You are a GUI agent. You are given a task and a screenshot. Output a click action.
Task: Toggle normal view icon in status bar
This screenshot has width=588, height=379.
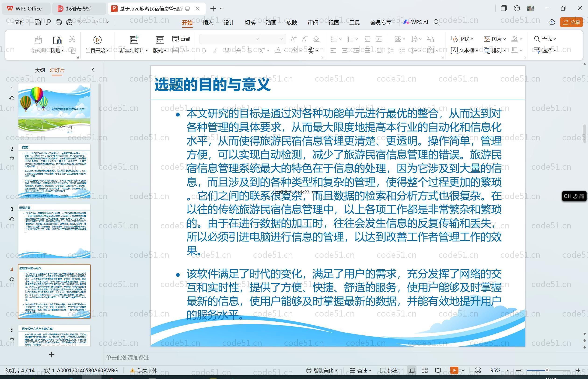click(x=411, y=370)
